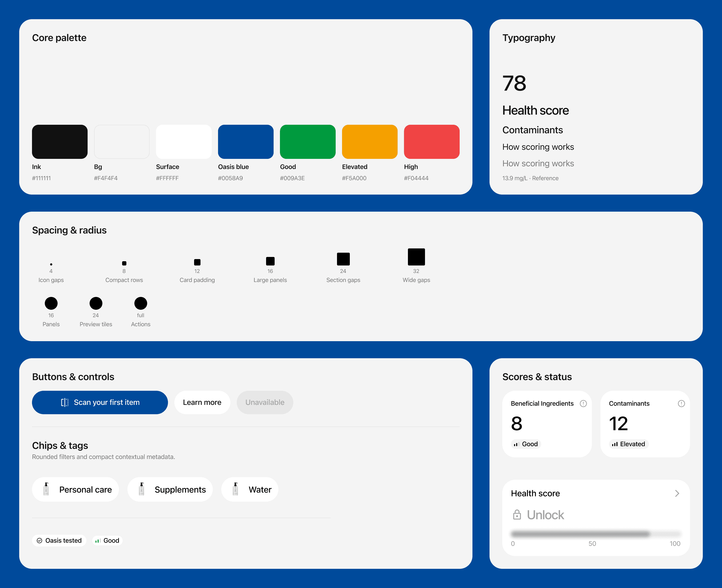Image resolution: width=722 pixels, height=588 pixels.
Task: Click the bottle icon in the Supplements chip
Action: click(142, 489)
